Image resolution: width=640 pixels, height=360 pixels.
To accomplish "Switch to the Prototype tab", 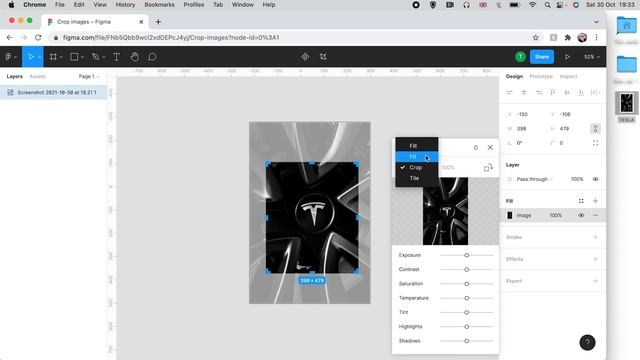I will point(541,76).
